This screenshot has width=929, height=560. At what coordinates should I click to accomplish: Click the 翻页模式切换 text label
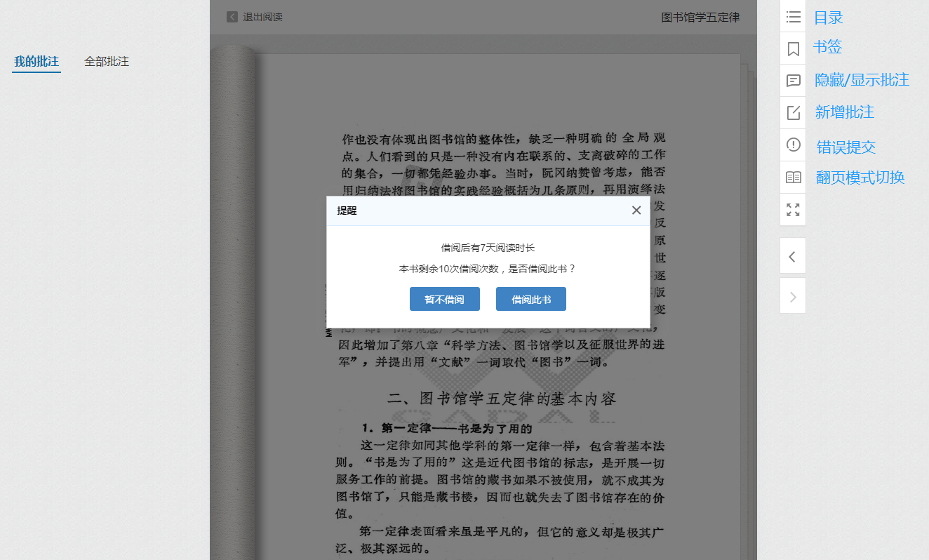pos(860,178)
